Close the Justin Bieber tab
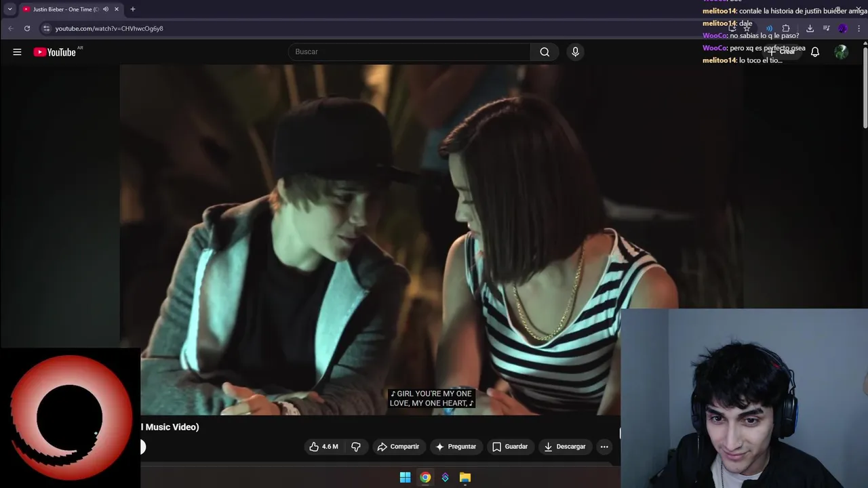Image resolution: width=868 pixels, height=488 pixels. click(x=117, y=9)
